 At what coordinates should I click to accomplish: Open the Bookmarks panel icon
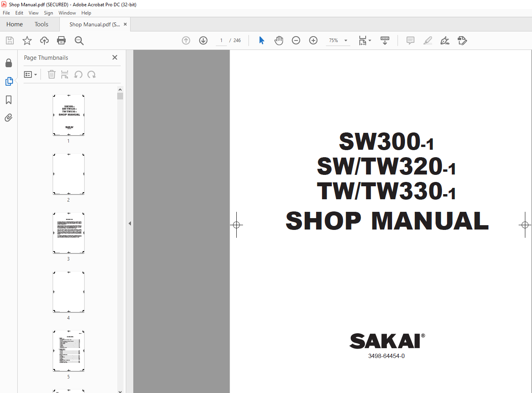click(9, 100)
